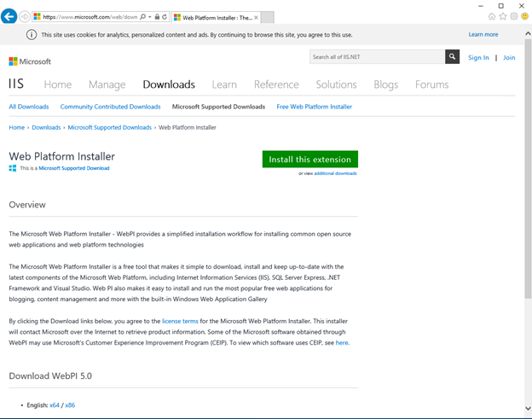The height and width of the screenshot is (419, 532).
Task: View the security lock icon in the address bar
Action: (157, 16)
